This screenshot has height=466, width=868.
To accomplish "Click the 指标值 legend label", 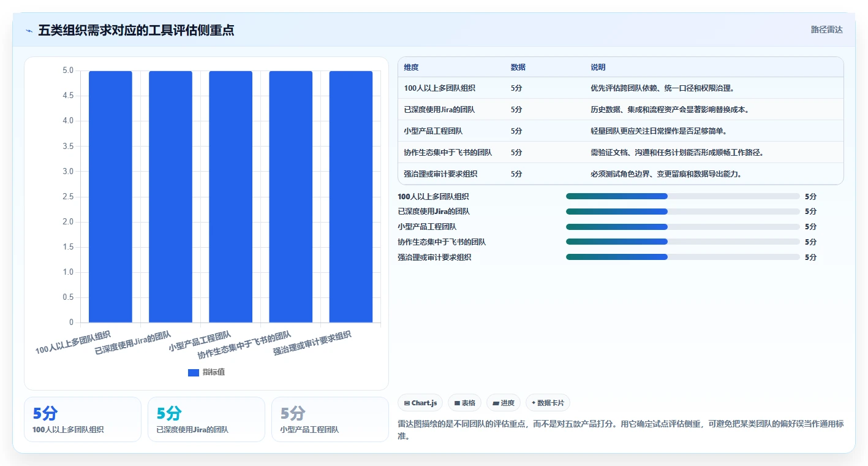I will click(214, 372).
